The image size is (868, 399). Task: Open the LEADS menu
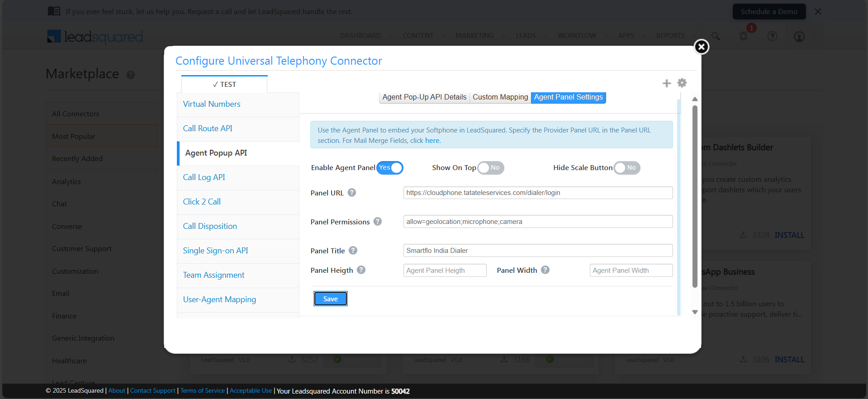click(x=526, y=36)
